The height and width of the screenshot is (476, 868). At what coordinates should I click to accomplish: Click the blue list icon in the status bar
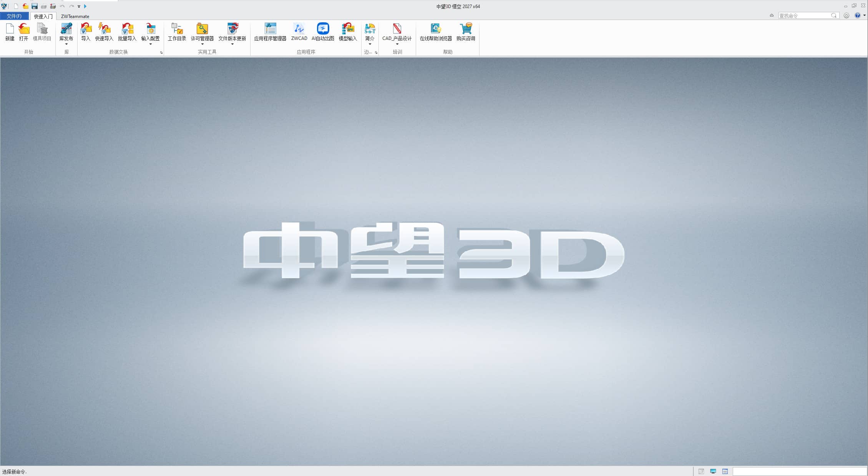(x=725, y=471)
